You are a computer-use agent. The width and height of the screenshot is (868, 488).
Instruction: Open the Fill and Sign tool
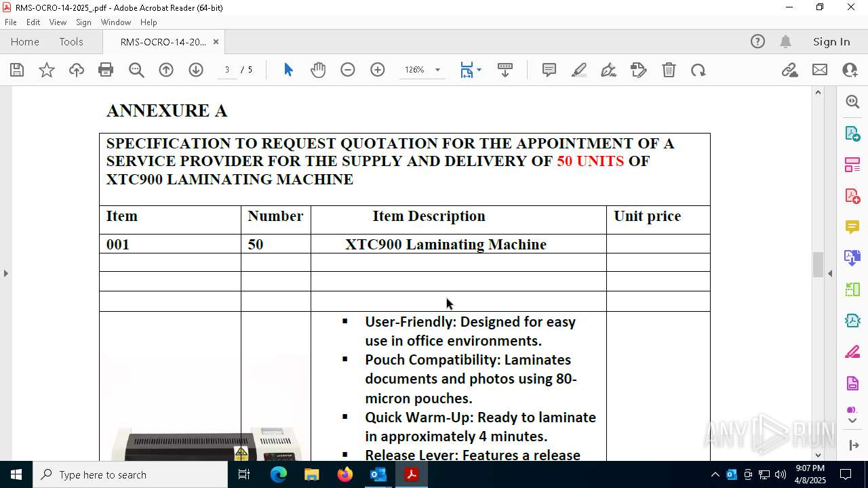(x=609, y=70)
